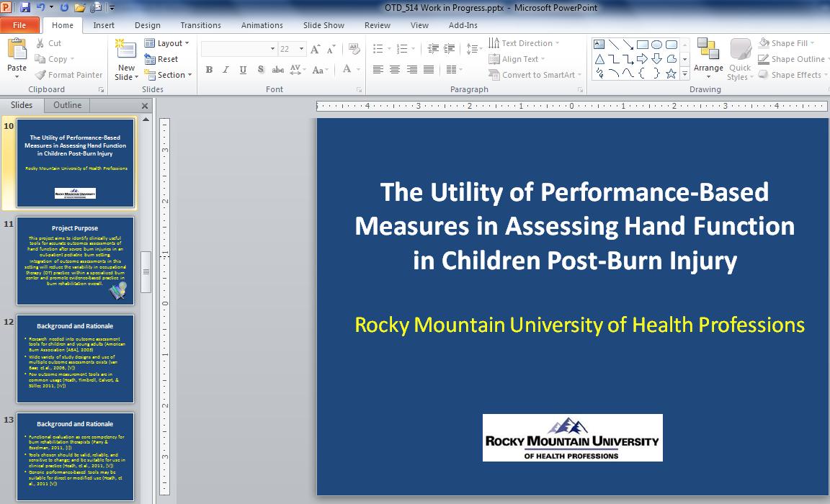This screenshot has width=830, height=504.
Task: Select slide 12 thumbnail in the slides pane
Action: coord(75,358)
